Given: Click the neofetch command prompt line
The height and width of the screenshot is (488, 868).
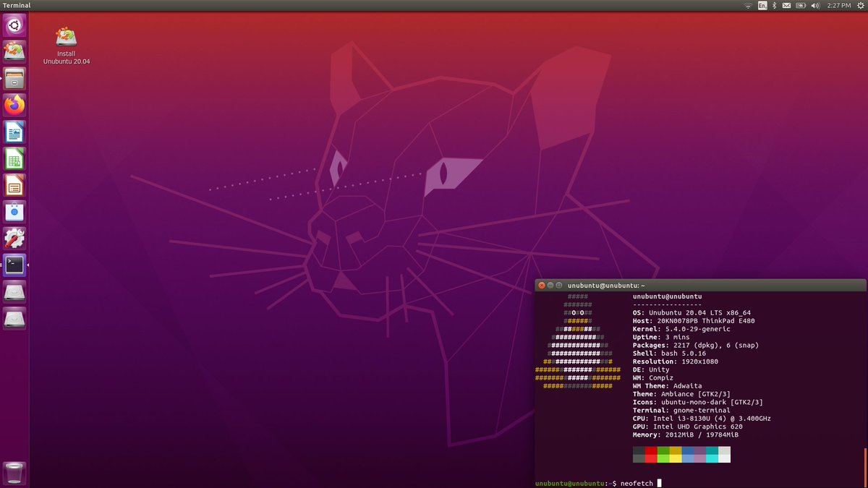Looking at the screenshot, I should pyautogui.click(x=597, y=483).
